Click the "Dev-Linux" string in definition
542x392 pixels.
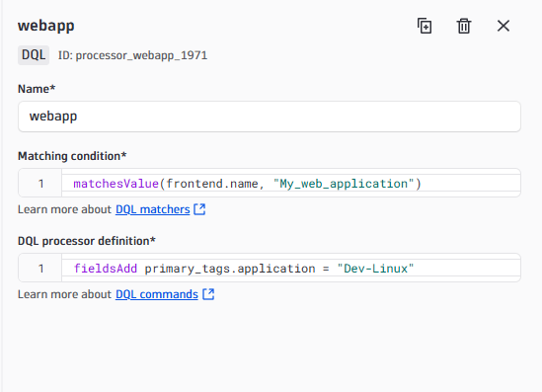tap(375, 269)
